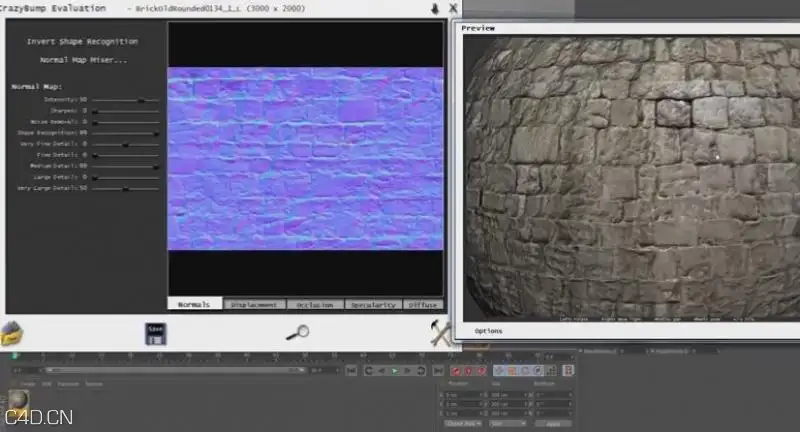Click the first red record keyframe icon

(456, 371)
